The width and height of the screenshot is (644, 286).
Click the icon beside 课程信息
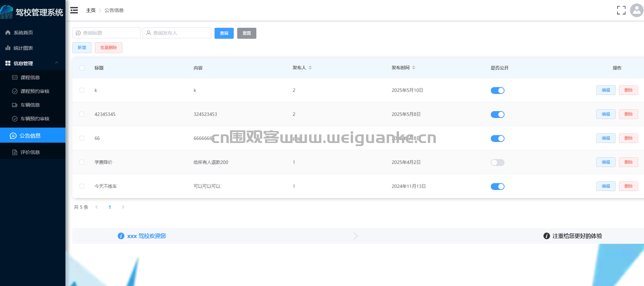pos(15,78)
